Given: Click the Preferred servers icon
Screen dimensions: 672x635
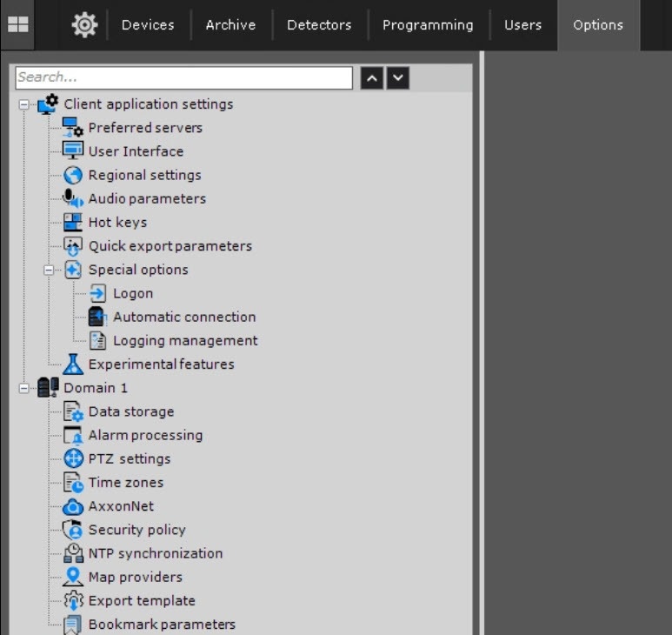Looking at the screenshot, I should click(x=72, y=127).
